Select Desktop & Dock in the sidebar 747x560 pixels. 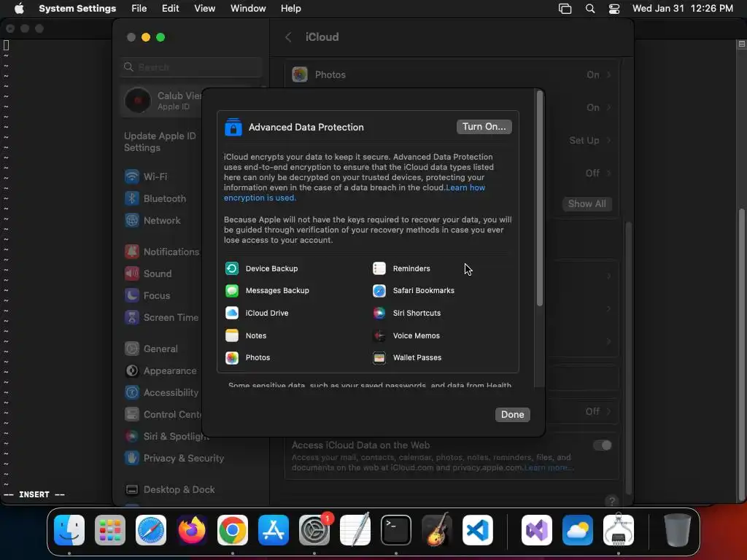coord(179,490)
